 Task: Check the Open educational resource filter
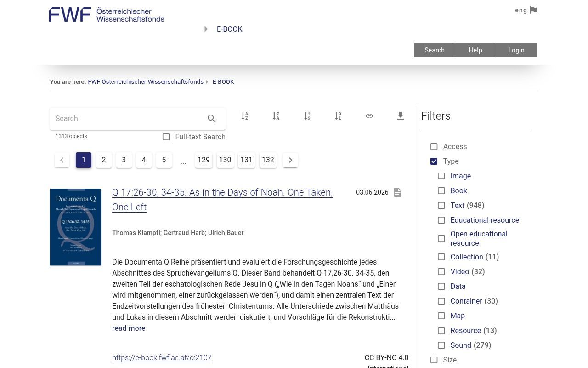[441, 239]
